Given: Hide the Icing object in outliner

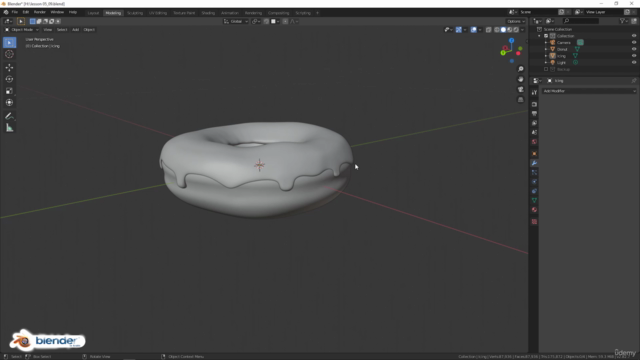Looking at the screenshot, I should 634,56.
